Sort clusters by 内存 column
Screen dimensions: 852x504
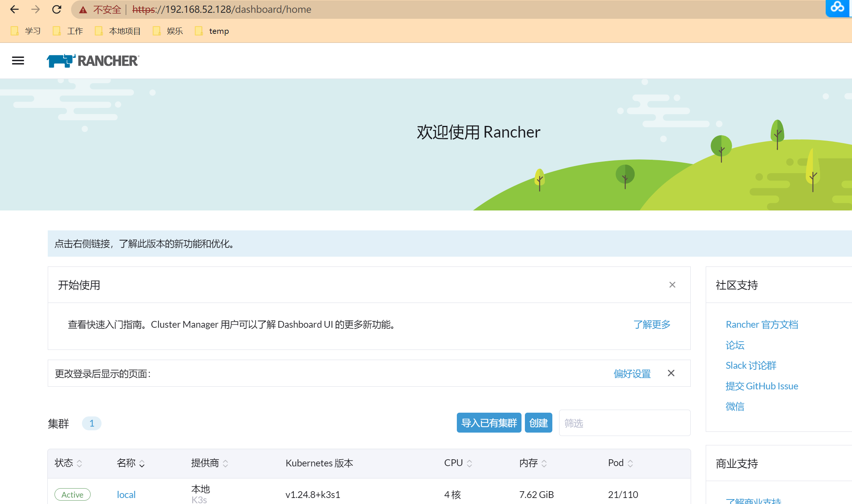(533, 463)
